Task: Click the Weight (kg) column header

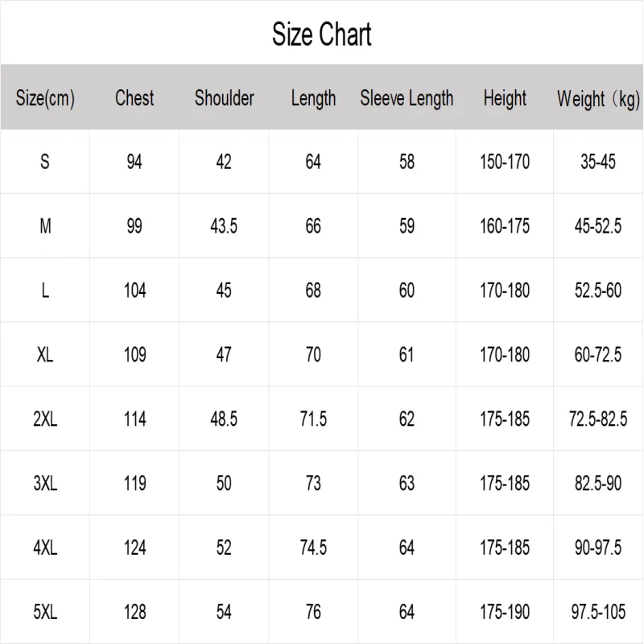Action: 598,99
